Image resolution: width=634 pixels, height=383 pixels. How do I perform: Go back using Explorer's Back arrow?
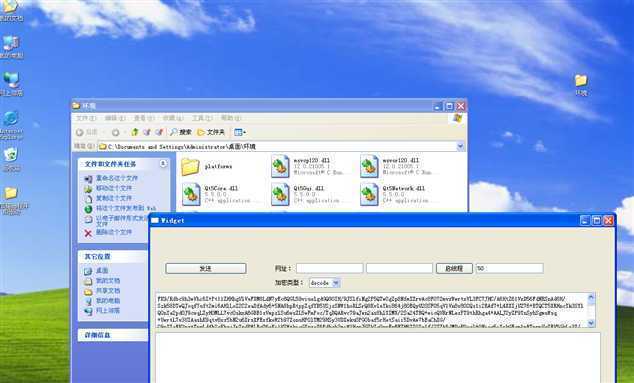80,132
